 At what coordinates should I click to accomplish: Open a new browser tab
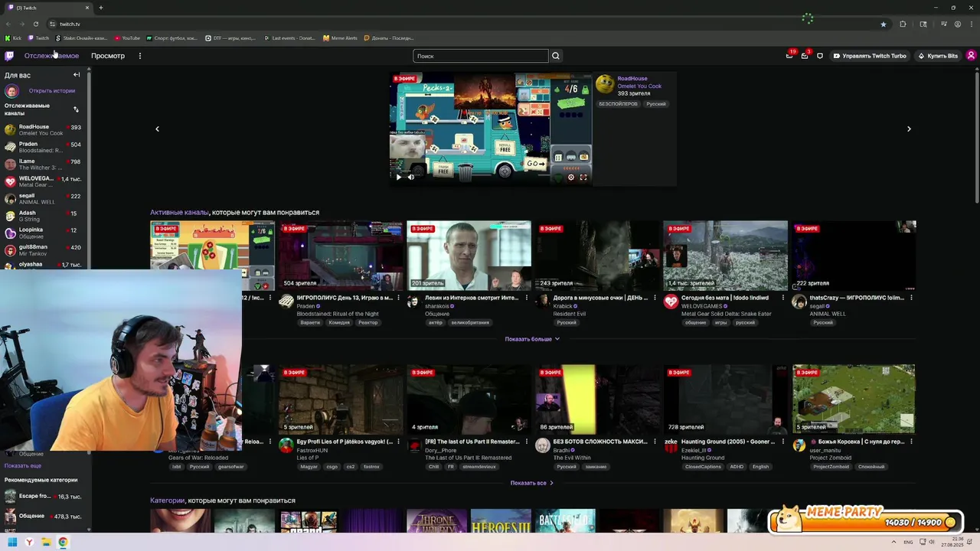point(100,8)
